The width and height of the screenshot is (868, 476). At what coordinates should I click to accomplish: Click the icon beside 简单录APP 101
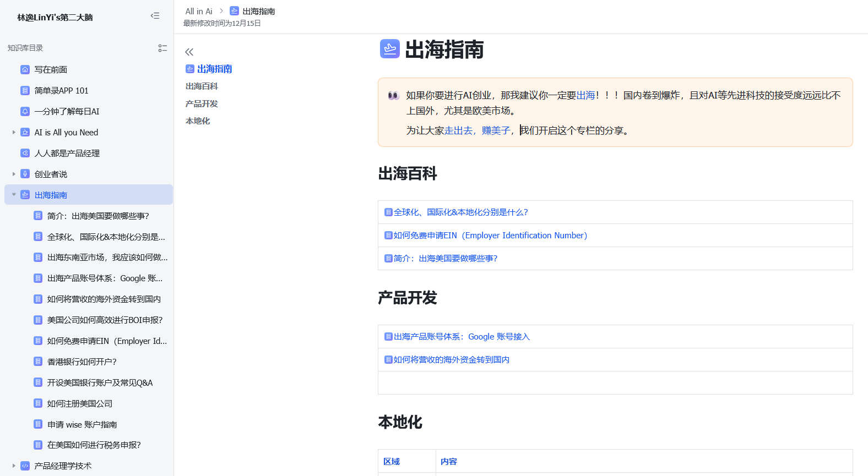(x=25, y=90)
